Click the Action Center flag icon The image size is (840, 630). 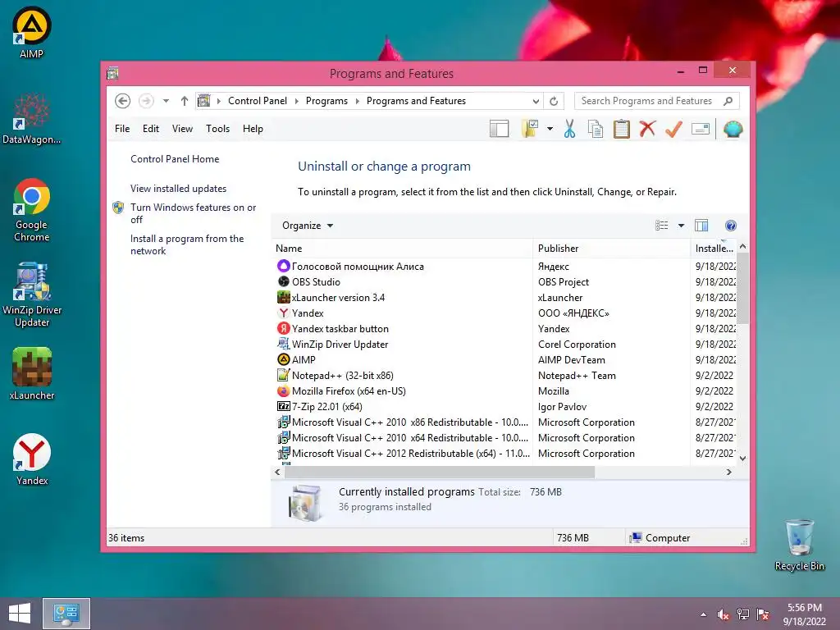pyautogui.click(x=762, y=614)
